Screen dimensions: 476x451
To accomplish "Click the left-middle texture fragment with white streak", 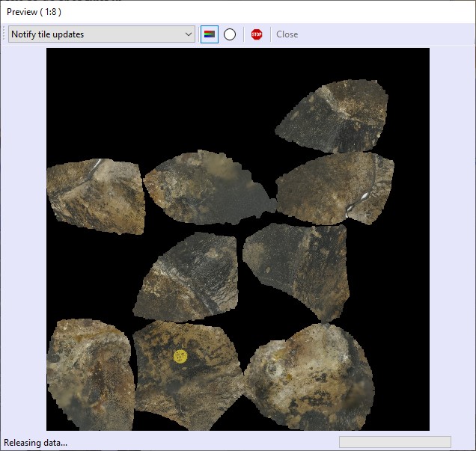I will (94, 196).
